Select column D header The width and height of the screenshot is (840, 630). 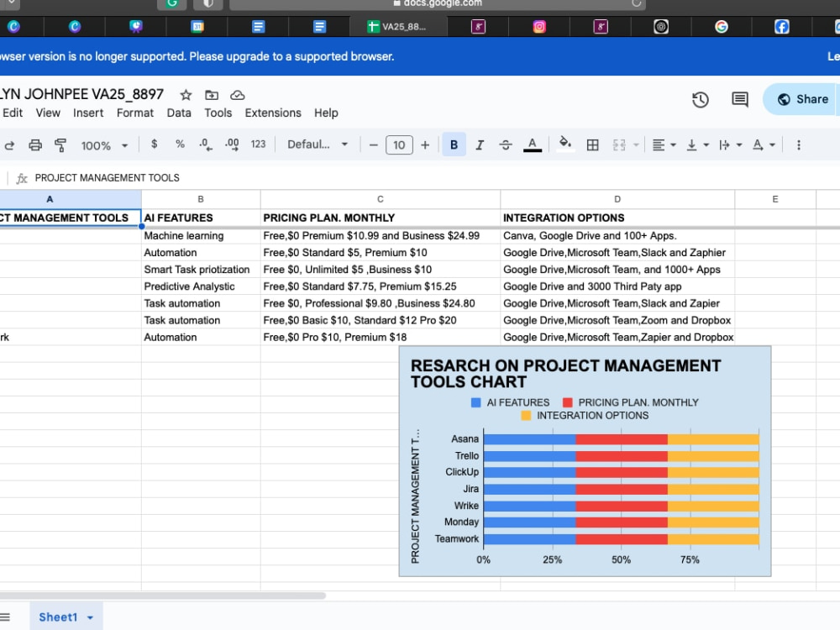pyautogui.click(x=617, y=199)
